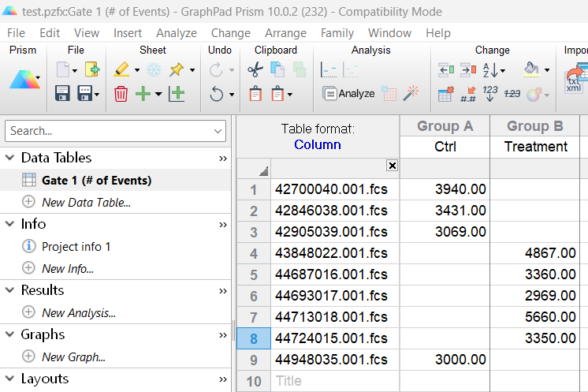Open the Analyze menu
The width and height of the screenshot is (588, 392).
(176, 33)
